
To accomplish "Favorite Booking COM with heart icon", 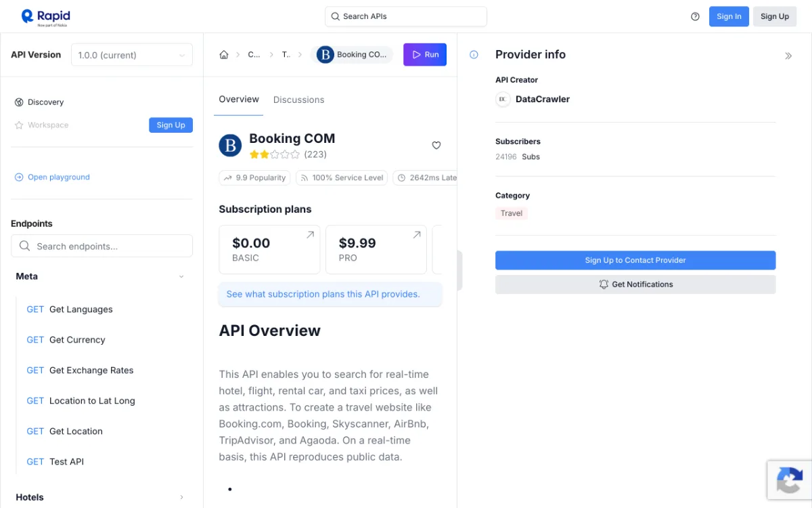I will click(436, 145).
